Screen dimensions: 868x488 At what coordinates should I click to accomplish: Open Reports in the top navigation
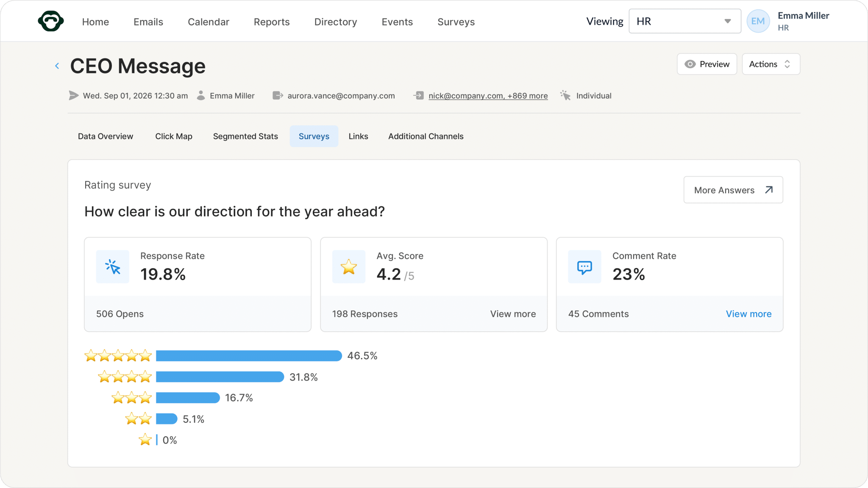pyautogui.click(x=272, y=22)
